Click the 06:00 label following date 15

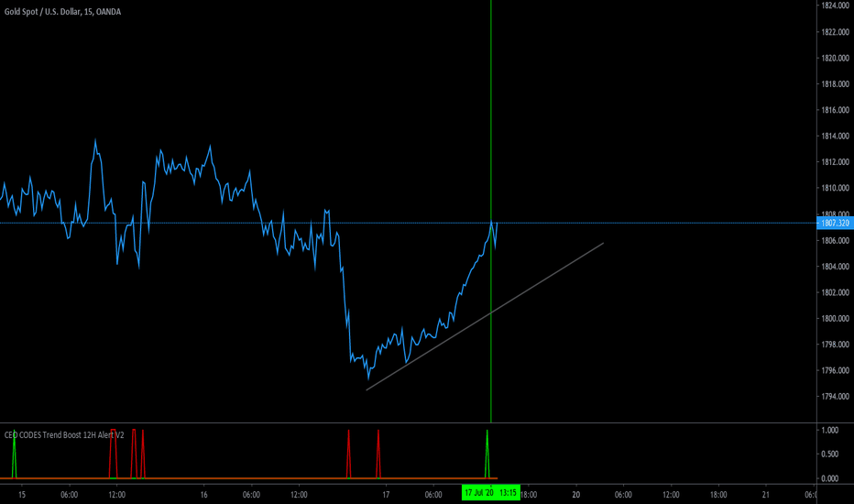coord(69,495)
